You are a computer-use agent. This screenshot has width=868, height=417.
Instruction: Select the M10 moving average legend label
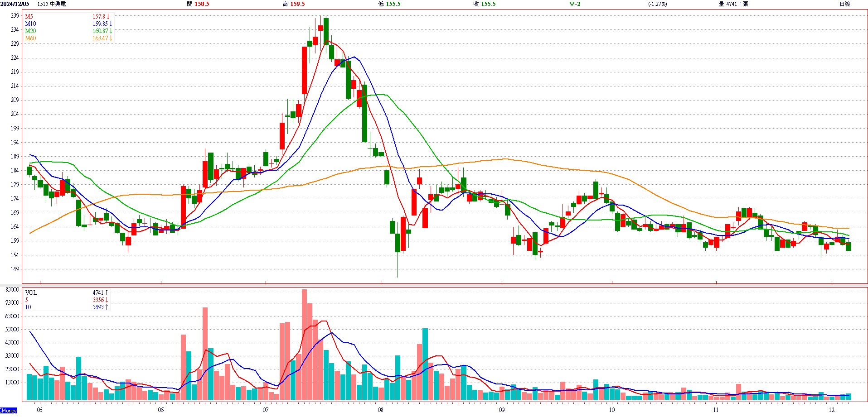coord(30,24)
